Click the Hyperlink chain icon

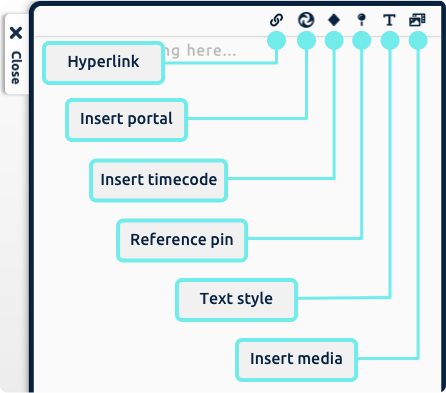[x=276, y=20]
